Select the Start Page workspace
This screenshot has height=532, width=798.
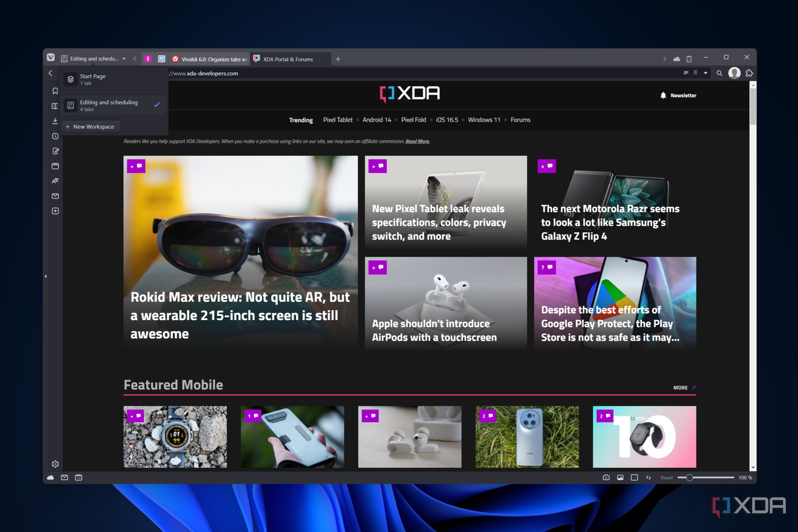(x=113, y=79)
